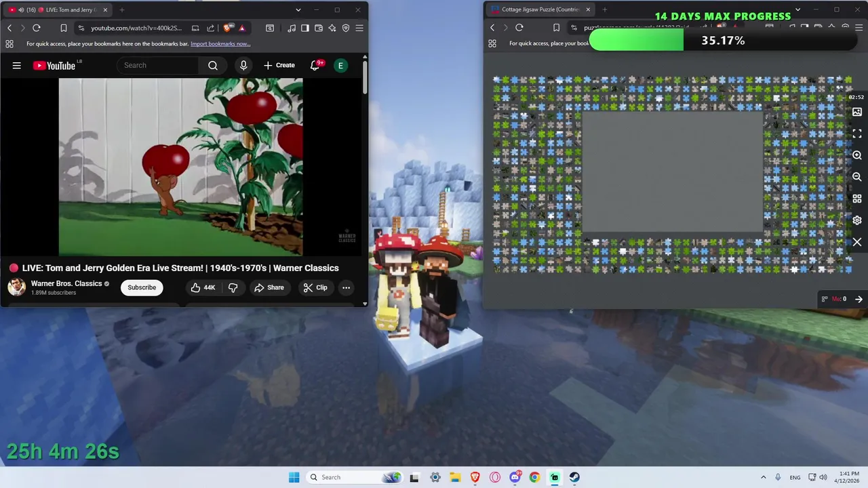Click Brave Shields icon in YouTube window

(x=227, y=28)
